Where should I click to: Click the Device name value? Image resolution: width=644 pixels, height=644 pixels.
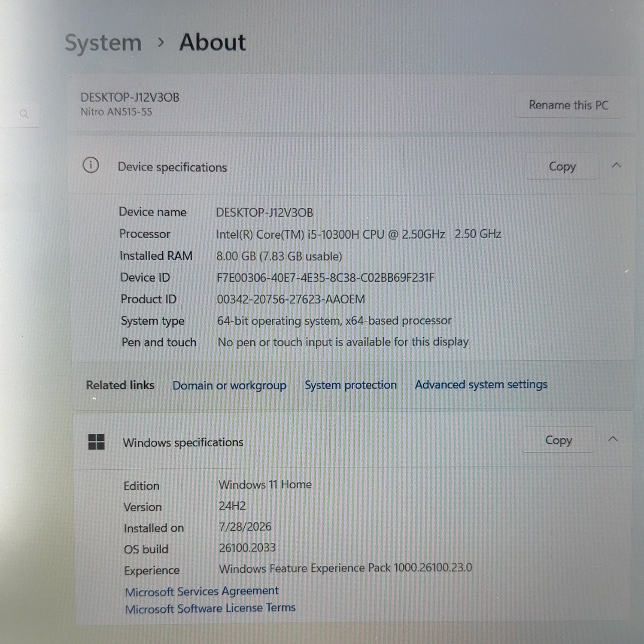[x=264, y=213]
